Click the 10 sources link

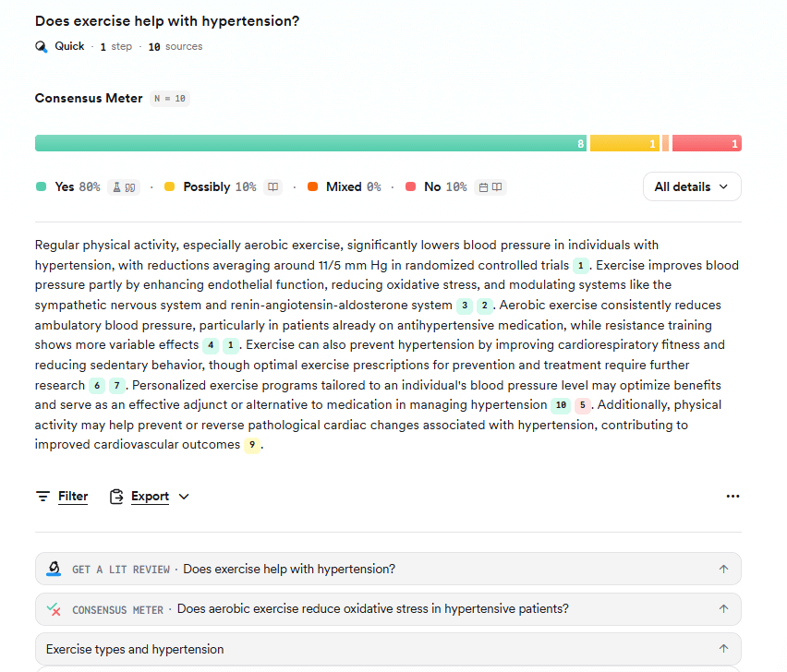click(x=175, y=45)
